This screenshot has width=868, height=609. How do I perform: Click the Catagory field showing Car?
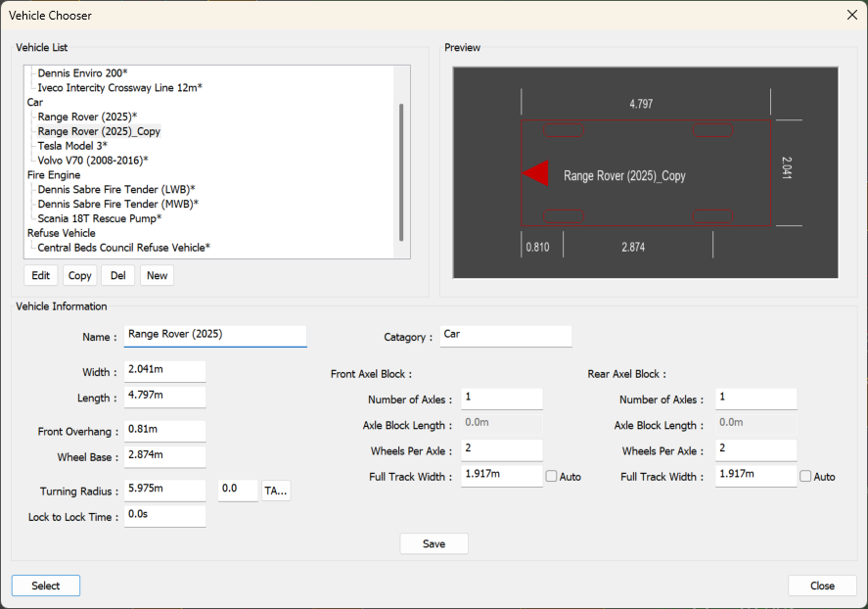[505, 335]
